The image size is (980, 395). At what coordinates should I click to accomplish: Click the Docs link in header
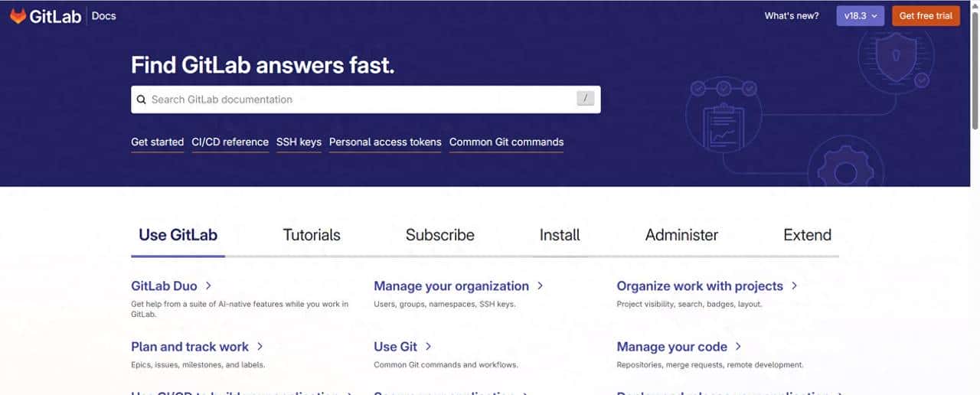point(103,15)
